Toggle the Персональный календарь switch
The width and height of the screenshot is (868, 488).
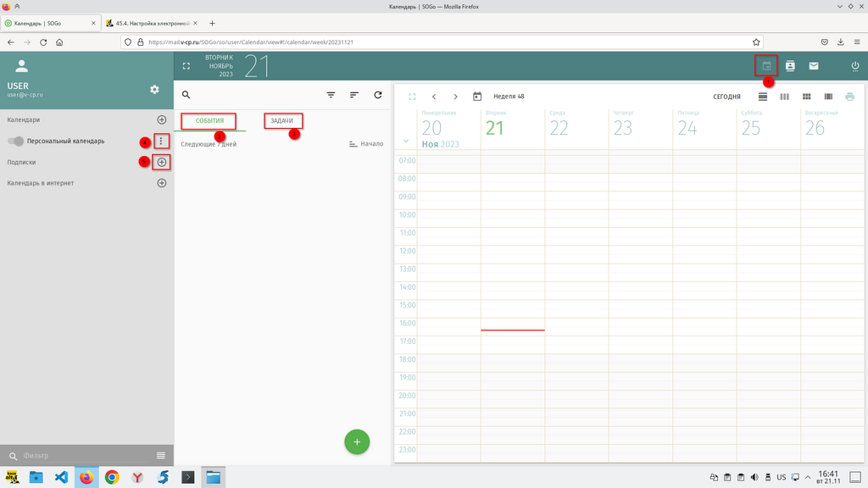click(x=15, y=141)
